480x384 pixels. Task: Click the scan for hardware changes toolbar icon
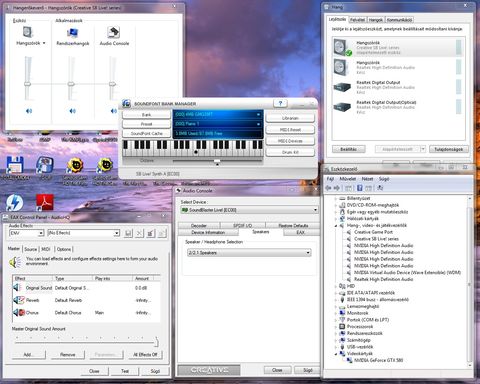coord(380,188)
